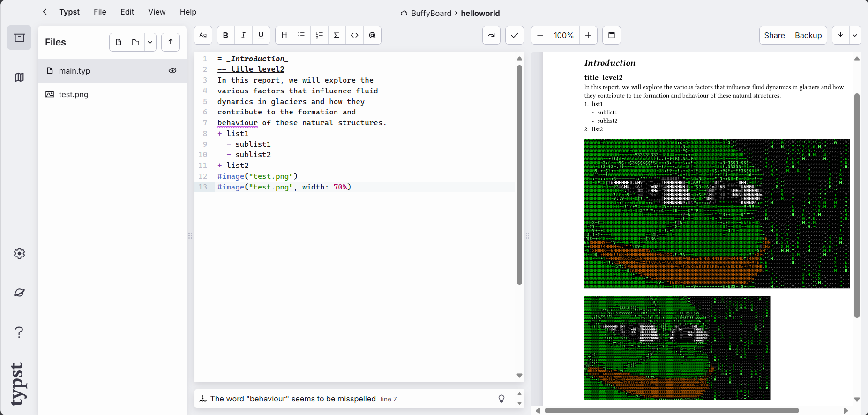Create a new folder in Files panel
This screenshot has width=868, height=415.
coord(135,42)
